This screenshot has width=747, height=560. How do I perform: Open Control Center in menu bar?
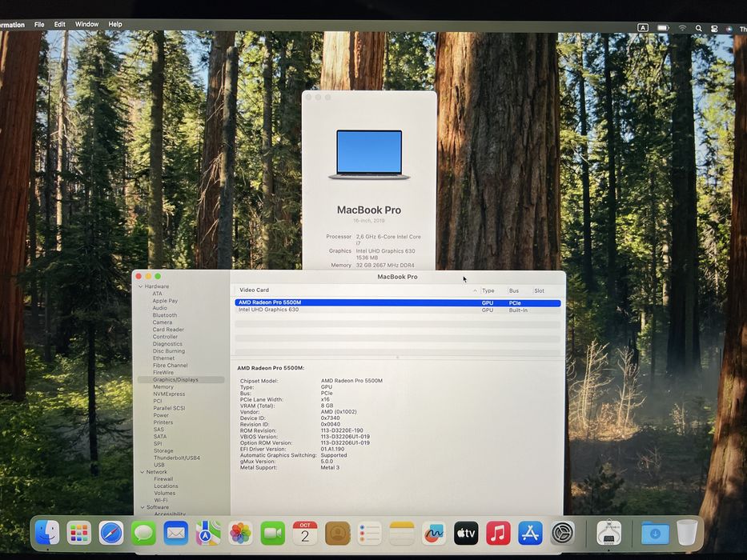714,29
